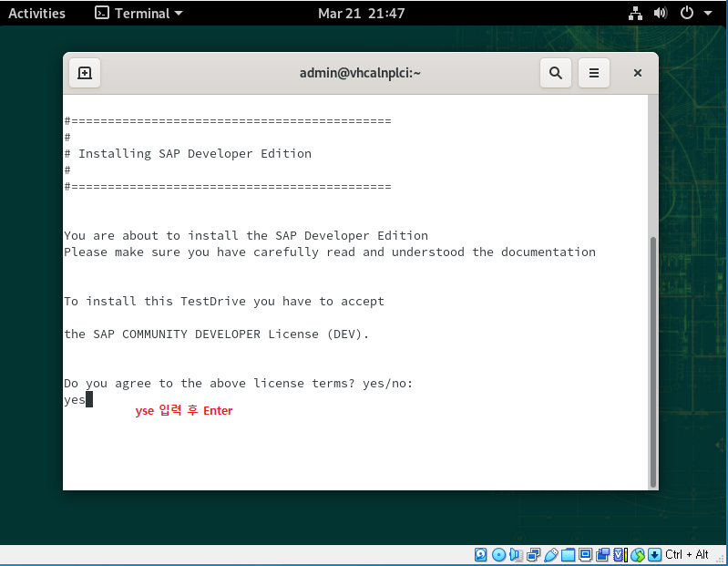
Task: Click the VirtualBox network indicator
Action: (533, 554)
